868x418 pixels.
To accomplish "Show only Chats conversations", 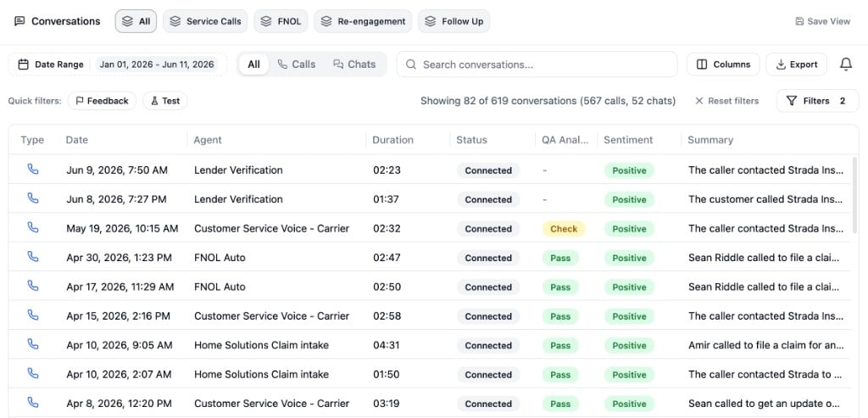I will pos(354,64).
